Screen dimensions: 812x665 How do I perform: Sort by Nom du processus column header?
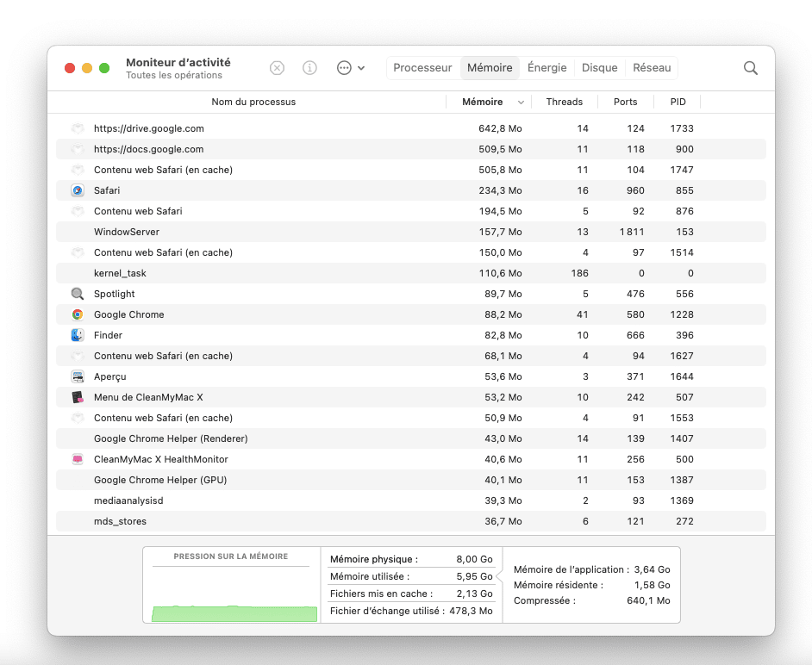click(x=253, y=103)
